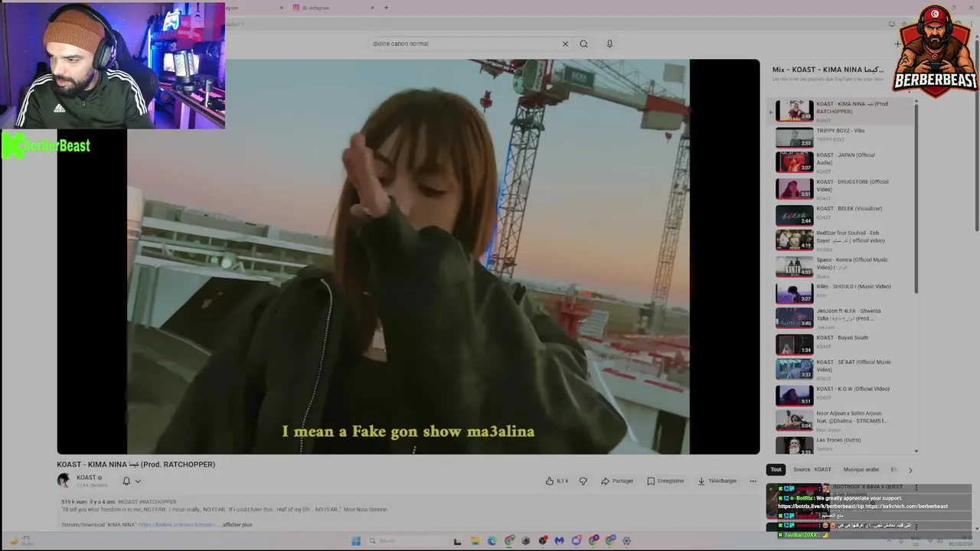Like the KIMA NINA video
The width and height of the screenshot is (980, 551).
pos(557,481)
